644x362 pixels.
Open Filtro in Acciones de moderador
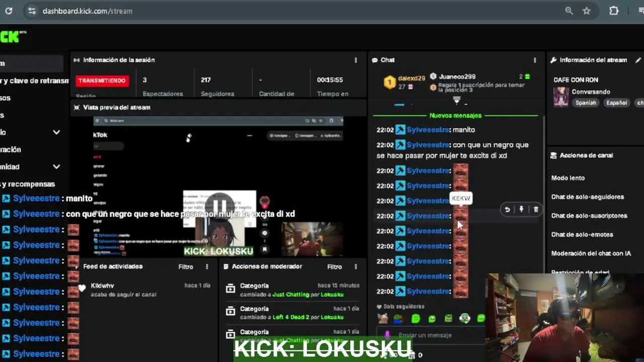335,266
